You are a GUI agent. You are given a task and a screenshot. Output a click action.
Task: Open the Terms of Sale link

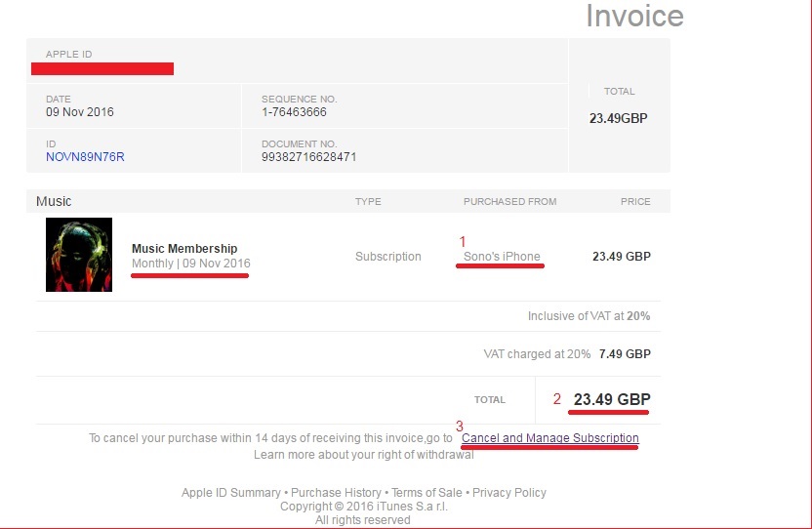tap(426, 493)
